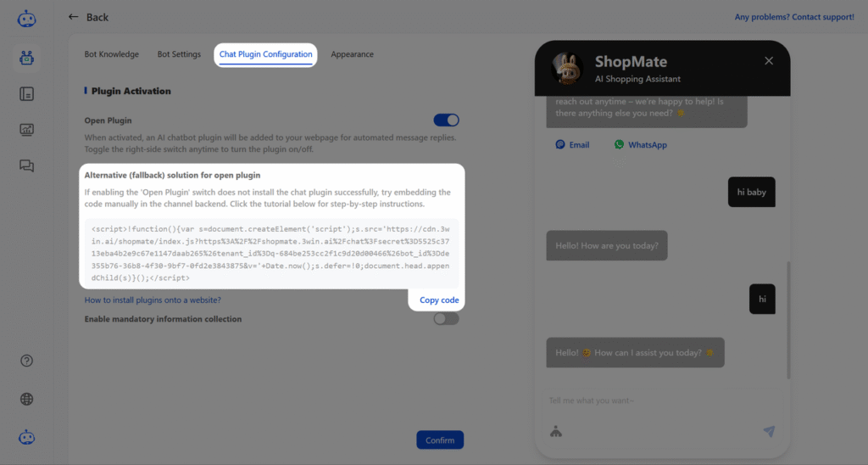Screen dimensions: 868x465
Task: Click the WhatsApp icon in chat
Action: pyautogui.click(x=619, y=144)
